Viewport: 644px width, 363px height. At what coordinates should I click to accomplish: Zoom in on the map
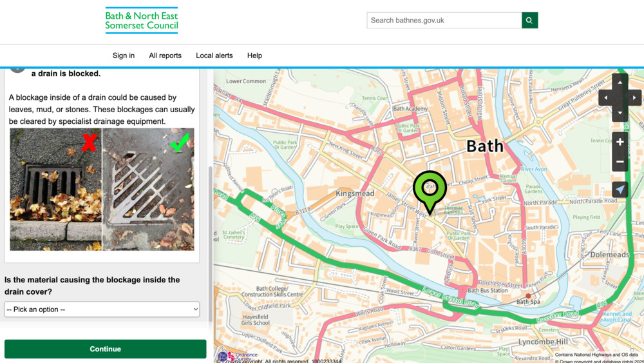coord(620,142)
